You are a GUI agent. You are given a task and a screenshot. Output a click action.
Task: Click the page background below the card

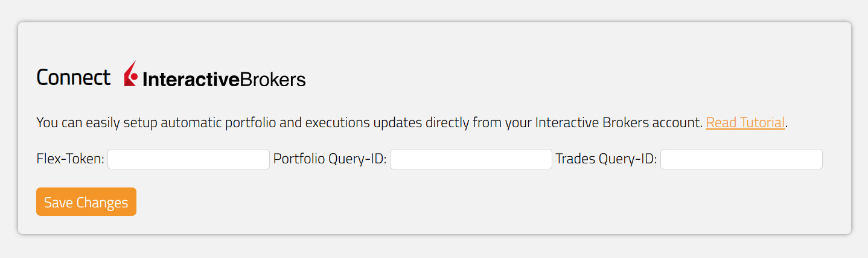pyautogui.click(x=423, y=247)
